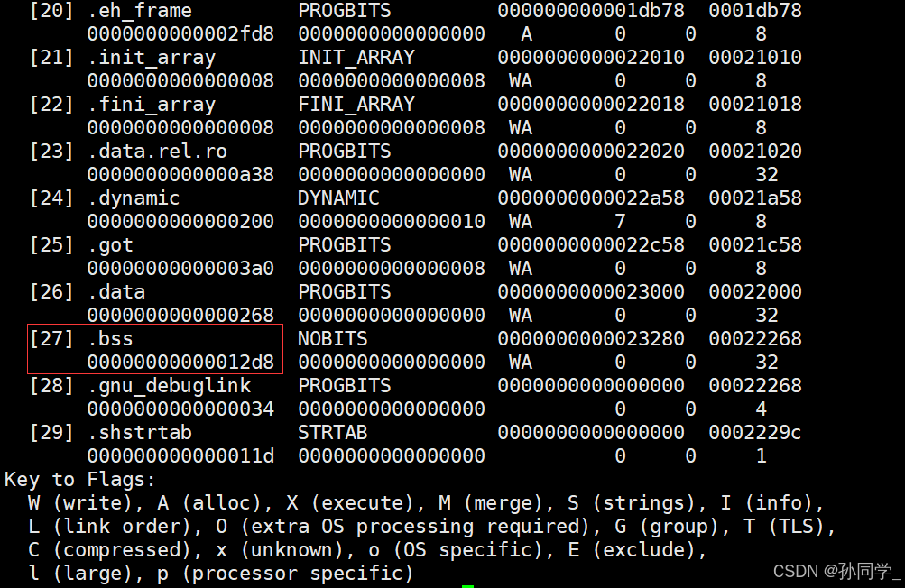Click address 0000000000022018

[591, 105]
